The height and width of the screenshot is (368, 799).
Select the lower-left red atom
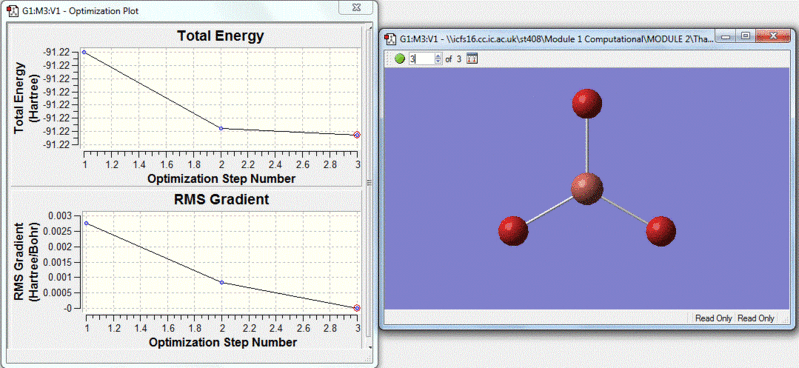(513, 230)
